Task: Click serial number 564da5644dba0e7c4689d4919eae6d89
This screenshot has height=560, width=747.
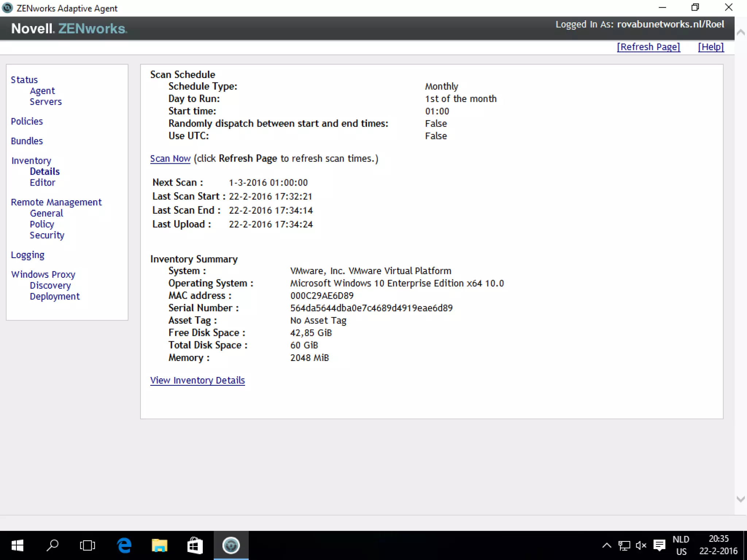Action: point(371,308)
